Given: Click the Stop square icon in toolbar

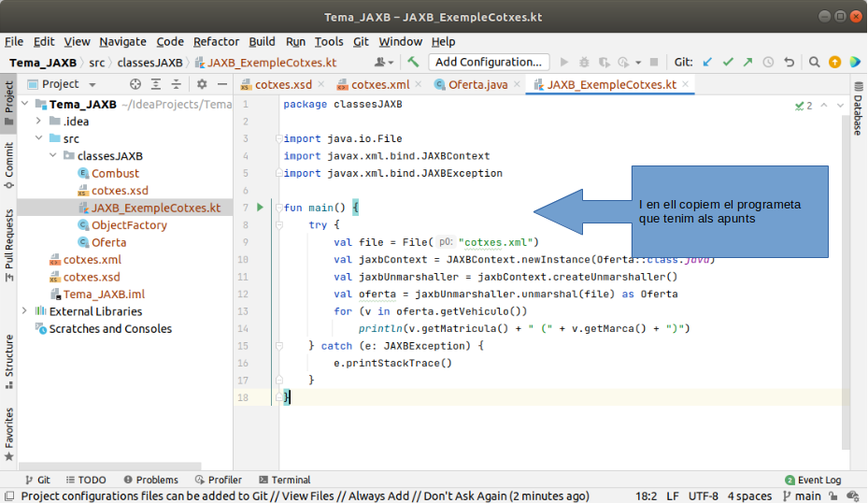Looking at the screenshot, I should click(654, 62).
